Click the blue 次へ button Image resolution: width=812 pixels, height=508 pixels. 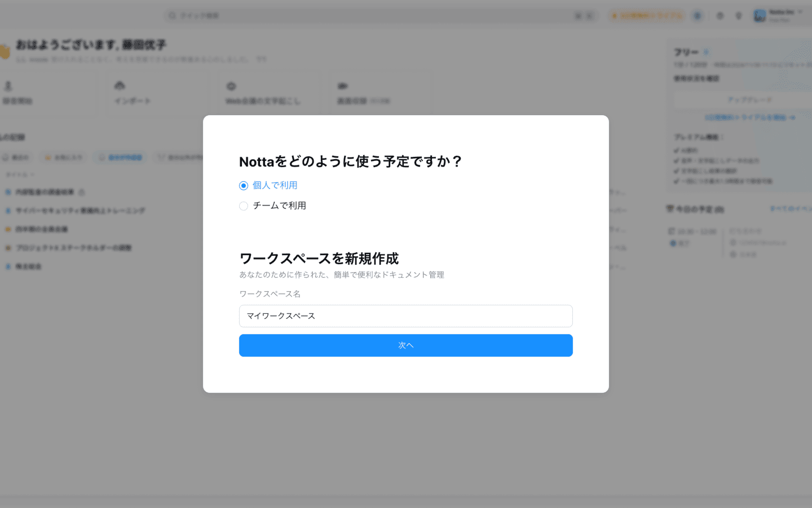pos(406,345)
